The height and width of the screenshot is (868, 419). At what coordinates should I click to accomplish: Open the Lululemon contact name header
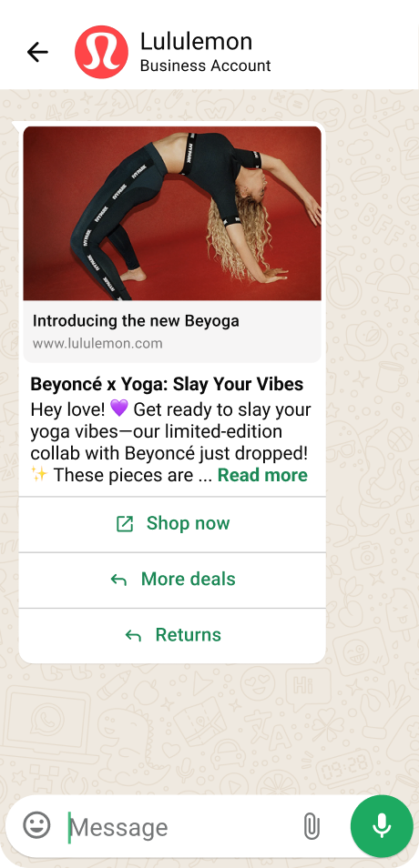click(196, 41)
